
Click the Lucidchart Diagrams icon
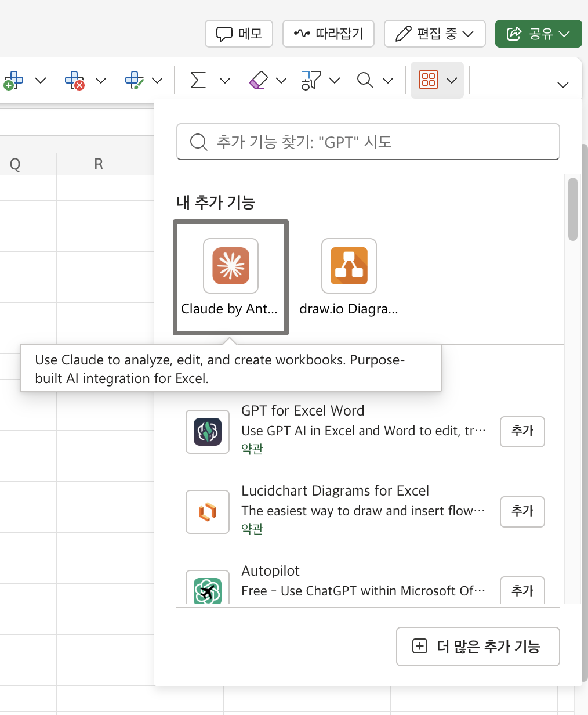(208, 512)
